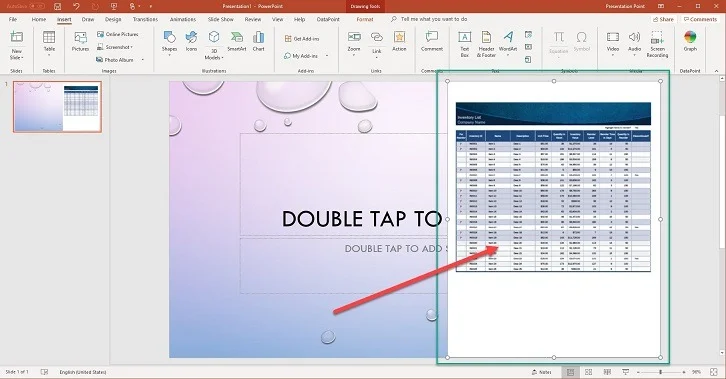Insert an Action
Screen dimensions: 726x379
pyautogui.click(x=399, y=42)
